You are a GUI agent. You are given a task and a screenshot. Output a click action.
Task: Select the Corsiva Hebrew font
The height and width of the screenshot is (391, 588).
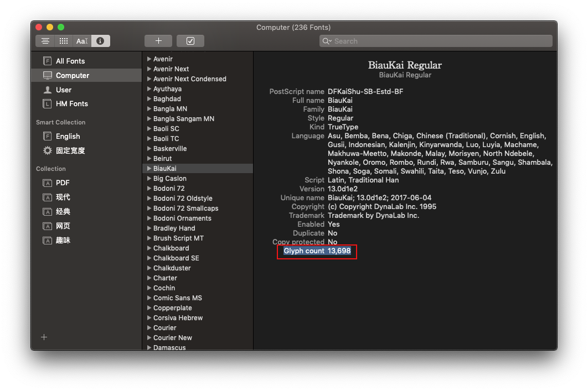(198, 317)
